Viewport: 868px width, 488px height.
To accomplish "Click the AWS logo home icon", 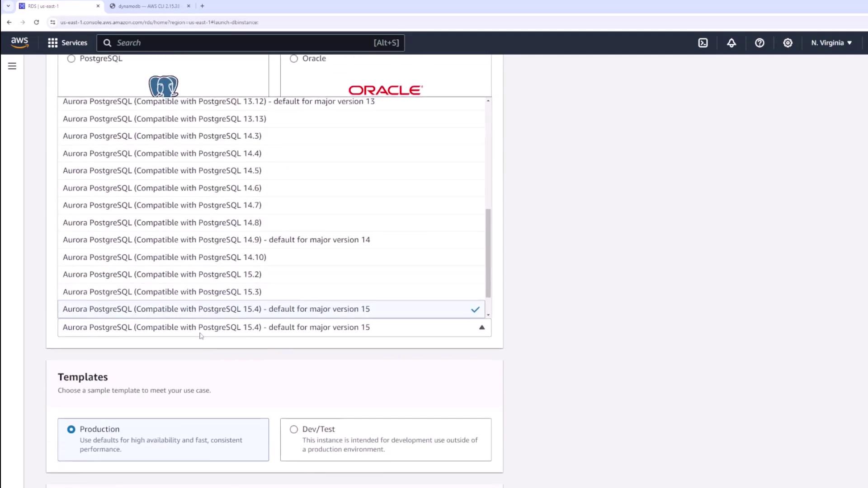I will click(19, 42).
